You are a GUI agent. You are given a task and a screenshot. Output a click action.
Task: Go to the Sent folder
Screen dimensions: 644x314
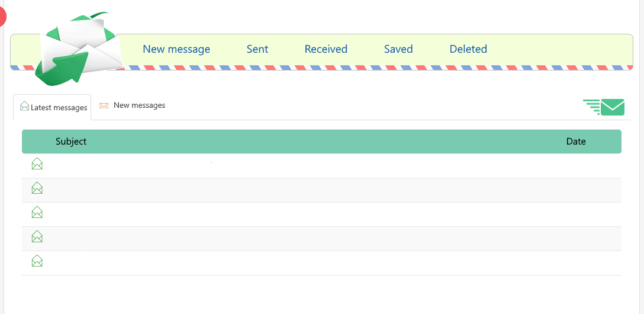[257, 49]
